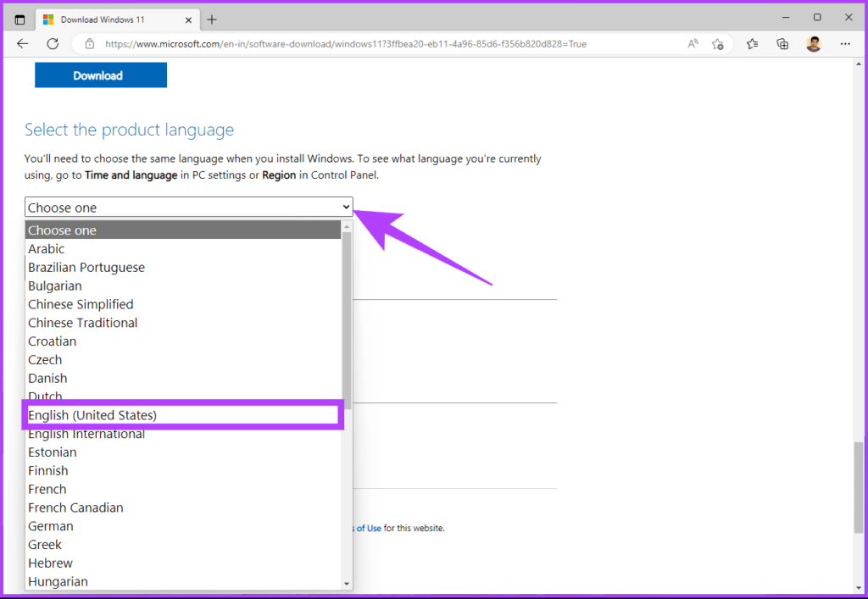Image resolution: width=868 pixels, height=599 pixels.
Task: Select Croatian from the list
Action: (183, 341)
